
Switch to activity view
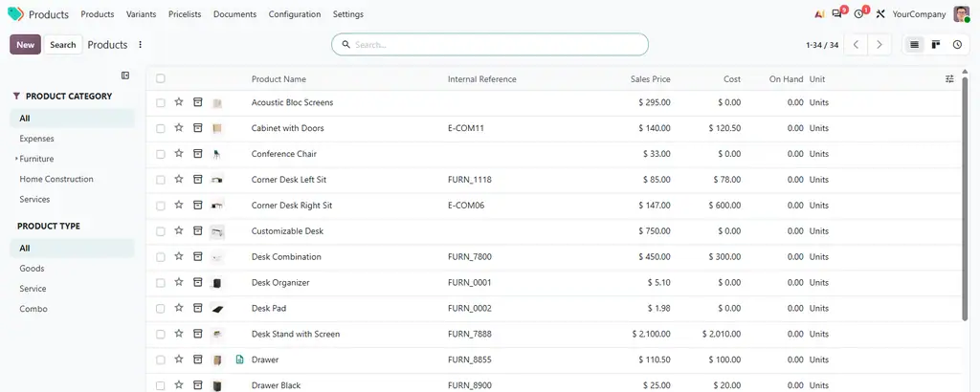pyautogui.click(x=957, y=44)
